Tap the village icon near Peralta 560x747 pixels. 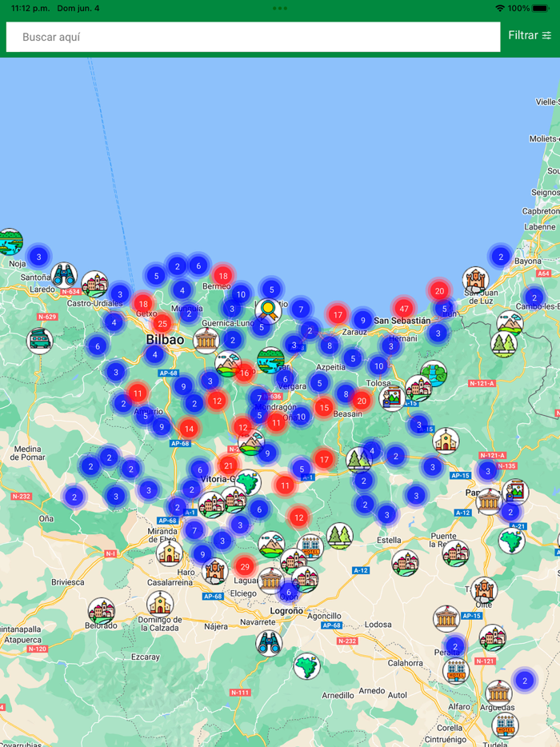point(492,637)
